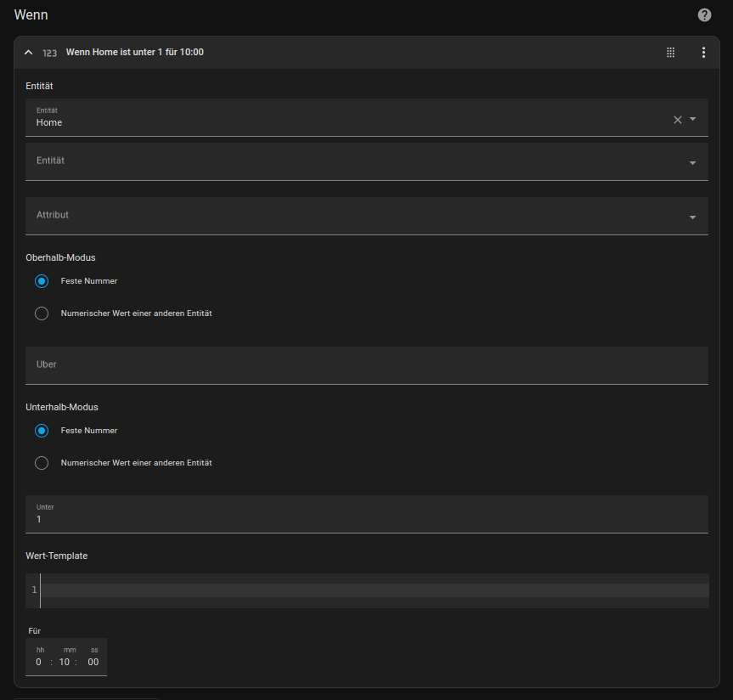Click the ss seconds field showing 00
The image size is (733, 700).
tap(93, 662)
